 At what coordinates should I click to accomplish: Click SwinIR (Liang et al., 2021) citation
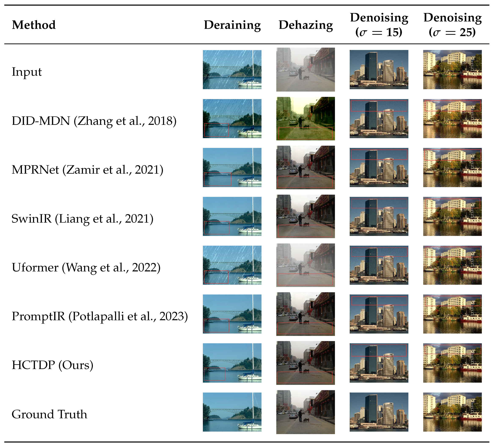[x=82, y=218]
